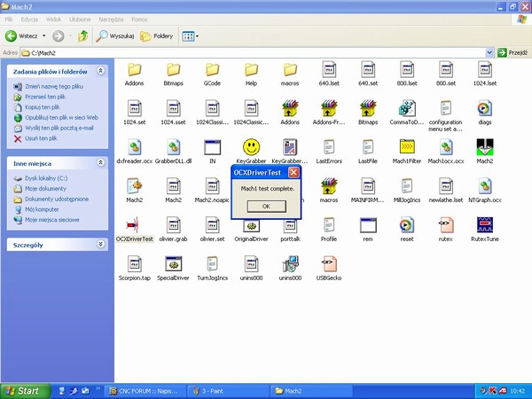Select the 1024.lset file

click(485, 74)
